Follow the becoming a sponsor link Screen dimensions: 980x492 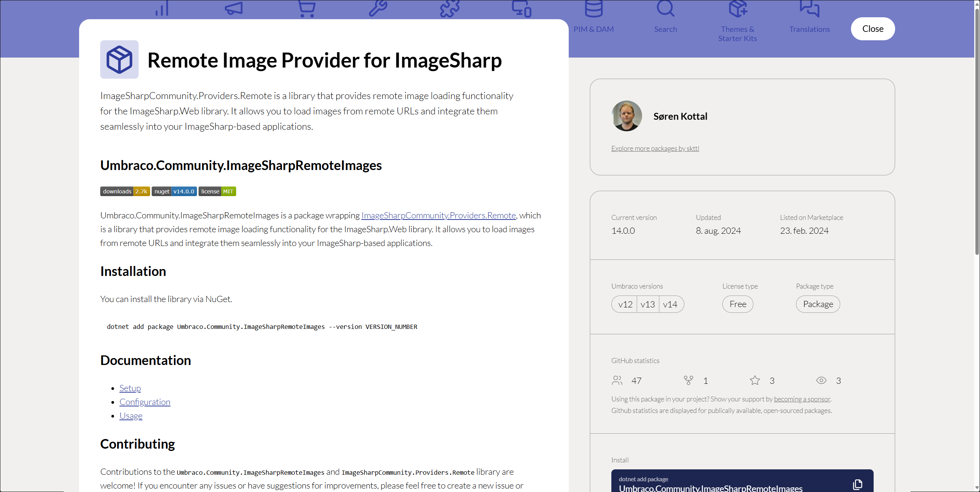tap(802, 399)
